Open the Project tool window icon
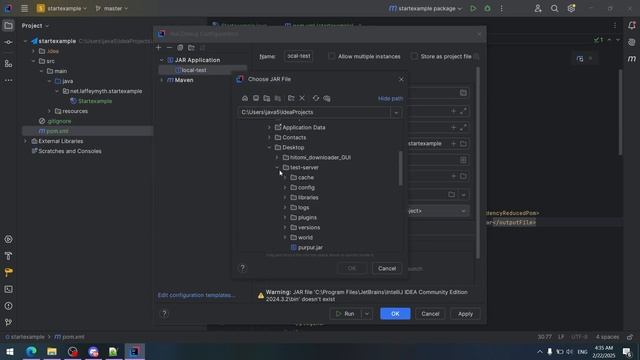 pyautogui.click(x=8, y=26)
